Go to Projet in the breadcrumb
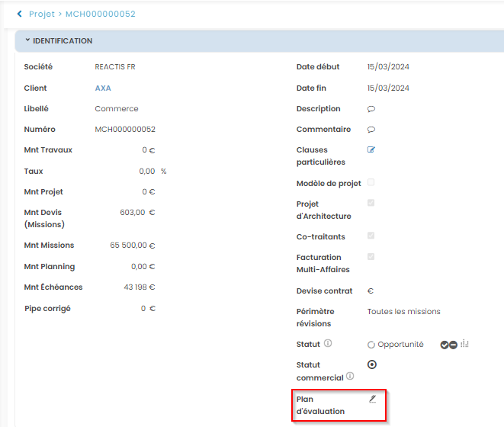 click(42, 14)
